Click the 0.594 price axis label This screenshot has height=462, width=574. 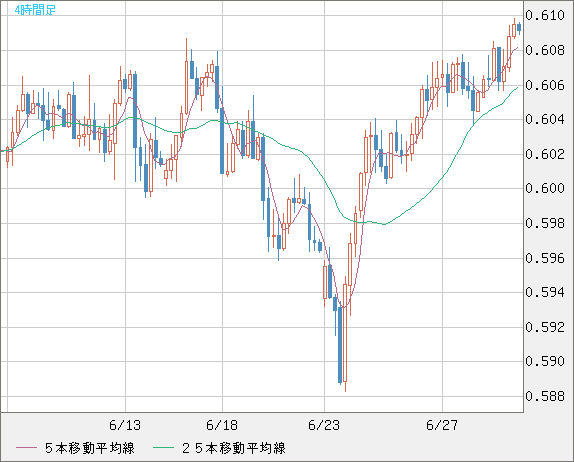tap(545, 292)
